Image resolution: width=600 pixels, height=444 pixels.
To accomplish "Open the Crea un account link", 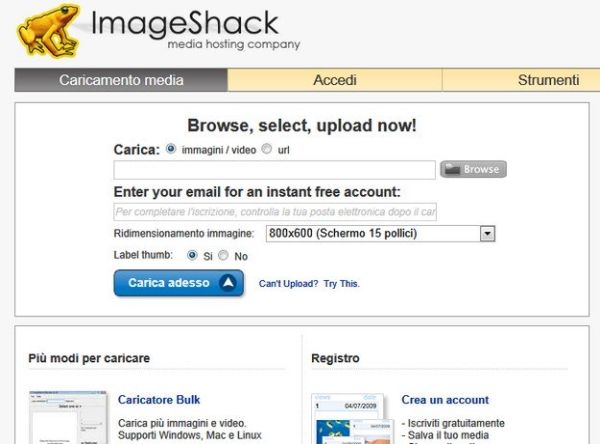I will click(445, 400).
